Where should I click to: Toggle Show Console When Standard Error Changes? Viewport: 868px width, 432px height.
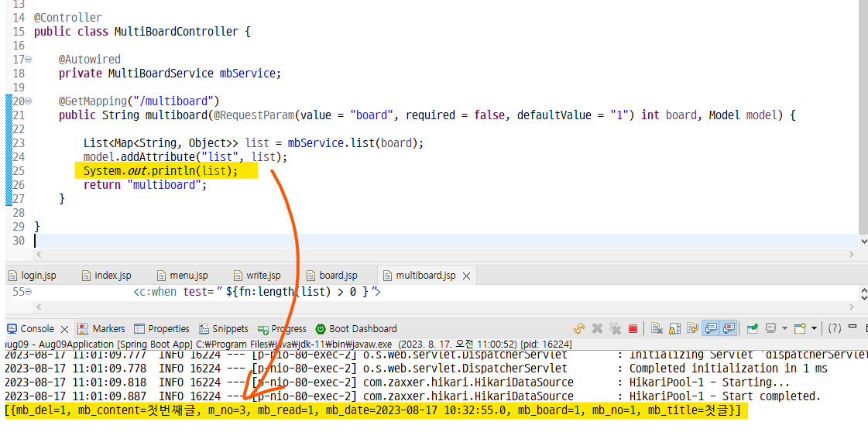pyautogui.click(x=729, y=328)
